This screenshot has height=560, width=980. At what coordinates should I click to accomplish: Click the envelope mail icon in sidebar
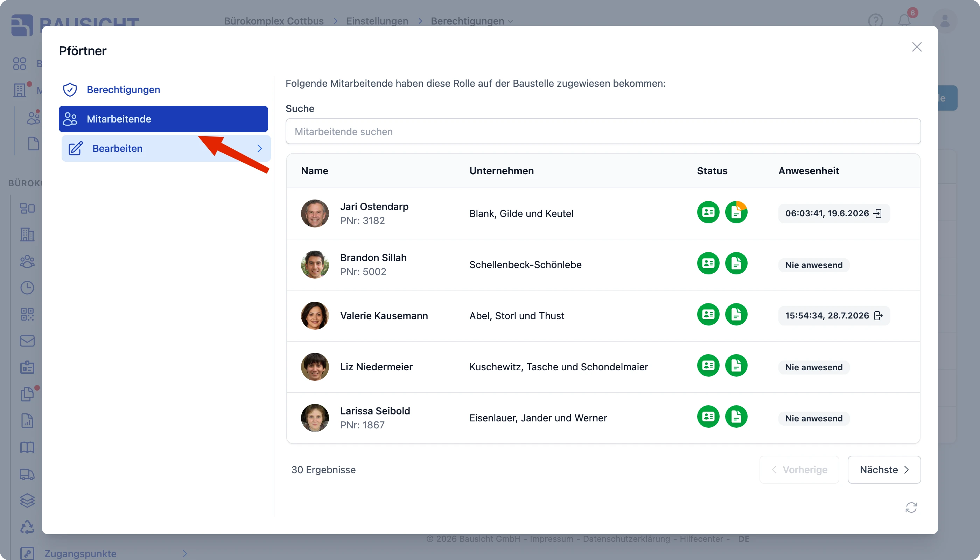point(27,341)
